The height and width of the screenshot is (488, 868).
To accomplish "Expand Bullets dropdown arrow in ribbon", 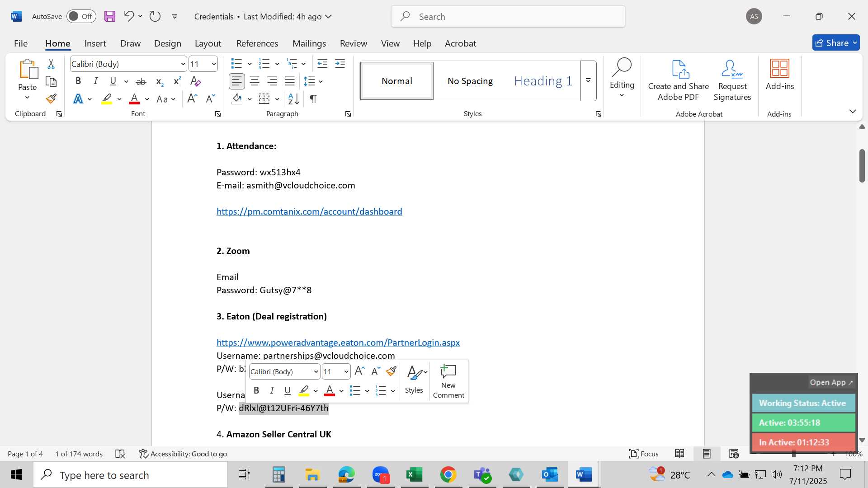I will click(x=250, y=64).
